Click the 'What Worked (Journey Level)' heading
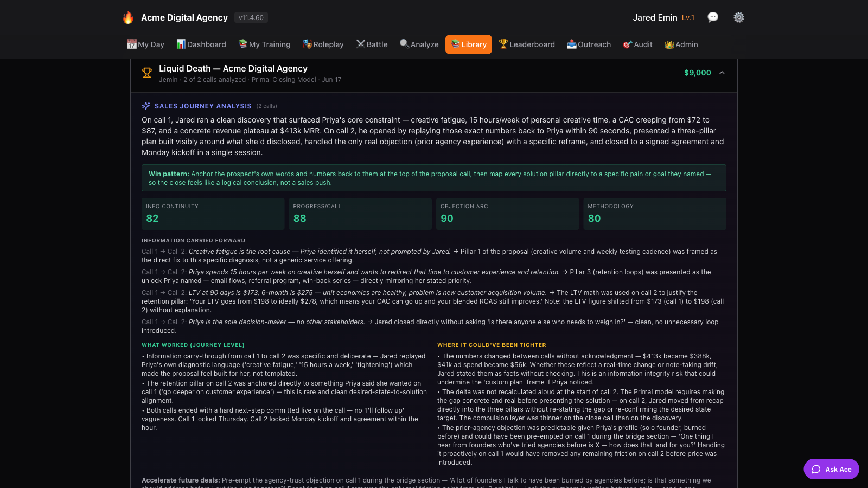This screenshot has height=488, width=868. click(x=193, y=345)
